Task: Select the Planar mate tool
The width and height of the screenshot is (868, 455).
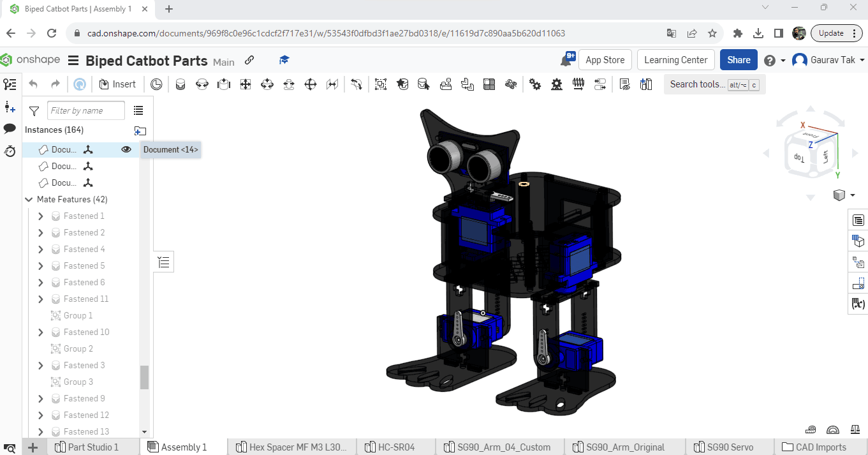Action: [x=246, y=84]
